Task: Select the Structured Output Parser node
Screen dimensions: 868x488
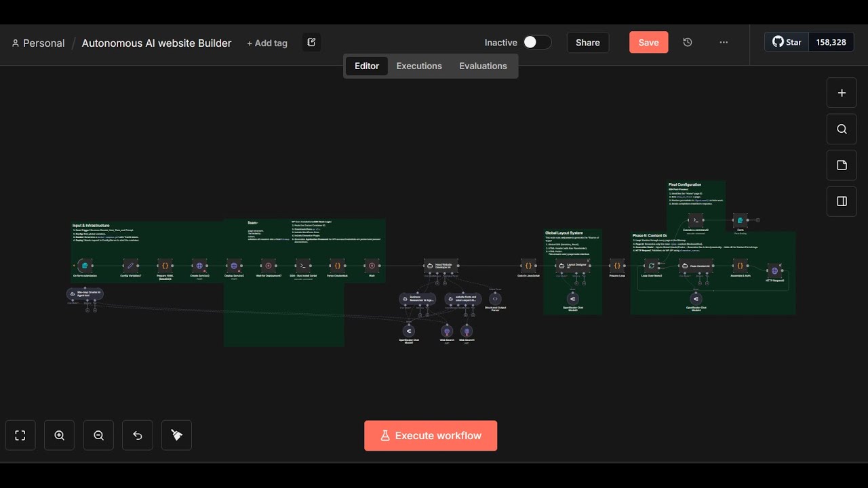Action: [x=495, y=298]
